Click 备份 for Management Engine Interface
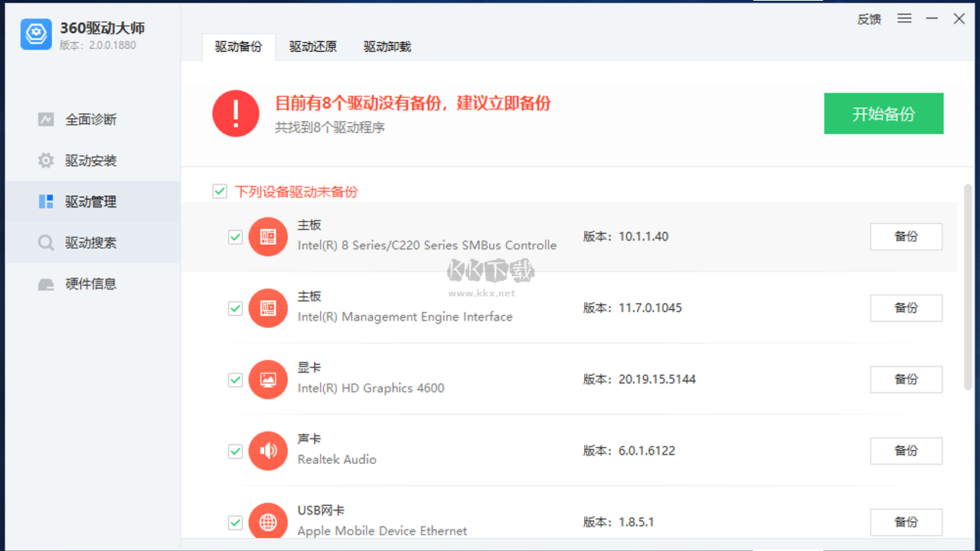Screen dimensions: 980x551 click(906, 308)
